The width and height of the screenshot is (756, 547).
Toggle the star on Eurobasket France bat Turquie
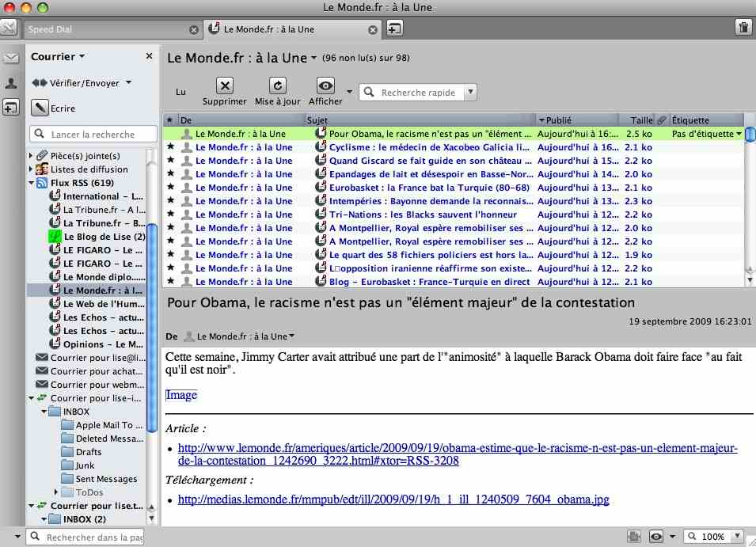[170, 187]
